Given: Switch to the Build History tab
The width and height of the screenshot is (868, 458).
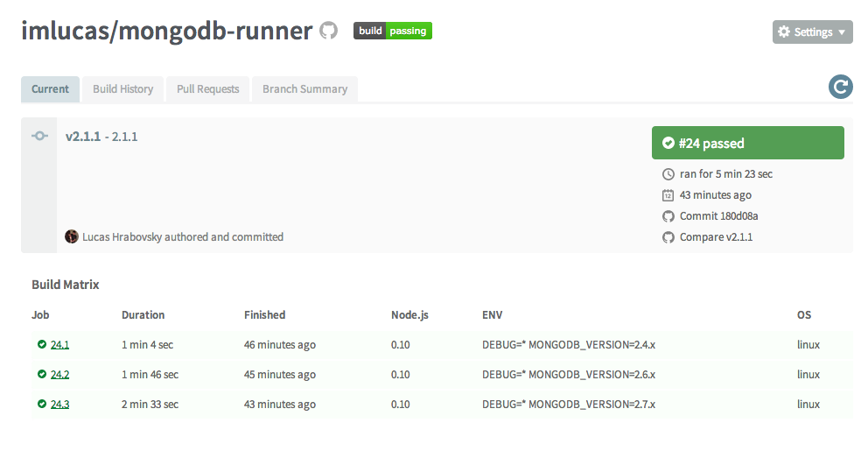Looking at the screenshot, I should click(122, 89).
